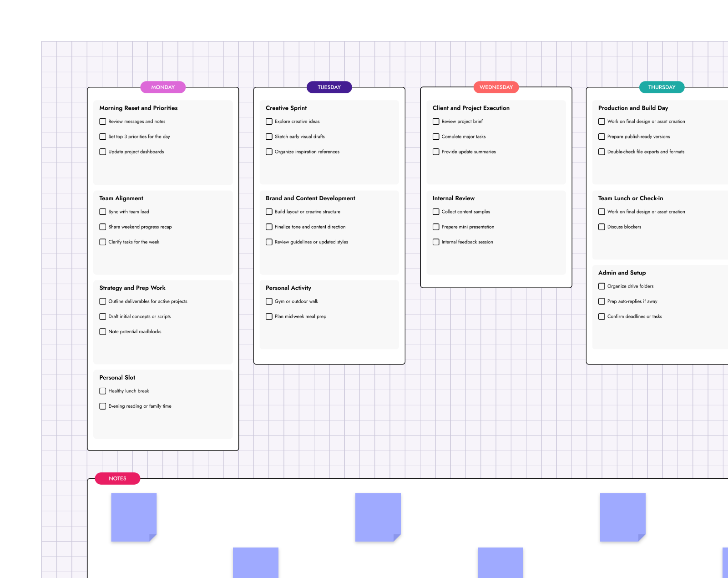Tick 'Organize drive folders' checkbox
The image size is (728, 578).
click(602, 286)
